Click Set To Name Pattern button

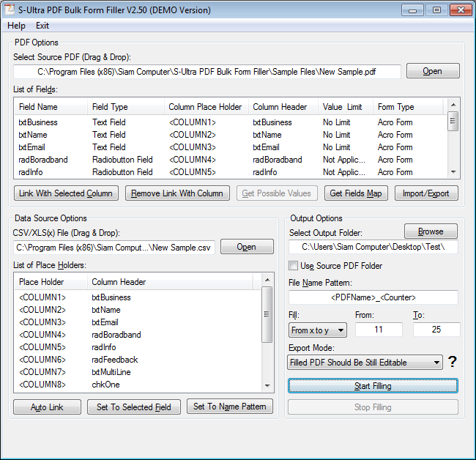pyautogui.click(x=230, y=407)
